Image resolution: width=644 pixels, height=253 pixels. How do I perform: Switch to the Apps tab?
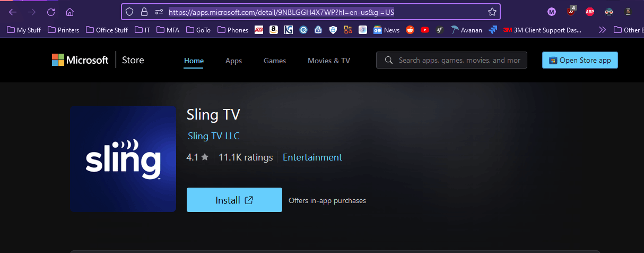tap(233, 61)
